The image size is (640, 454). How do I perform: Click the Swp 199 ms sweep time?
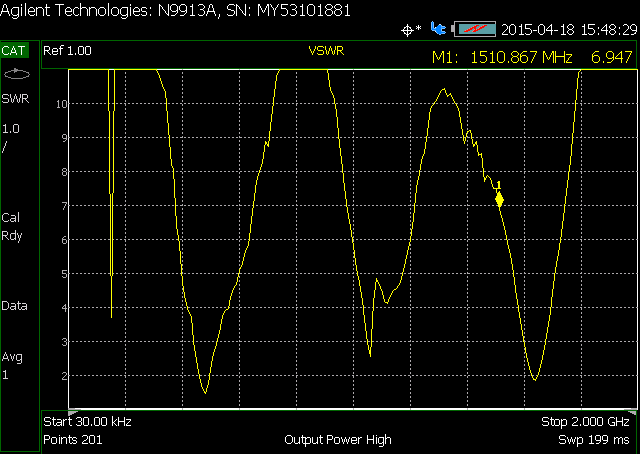(594, 440)
